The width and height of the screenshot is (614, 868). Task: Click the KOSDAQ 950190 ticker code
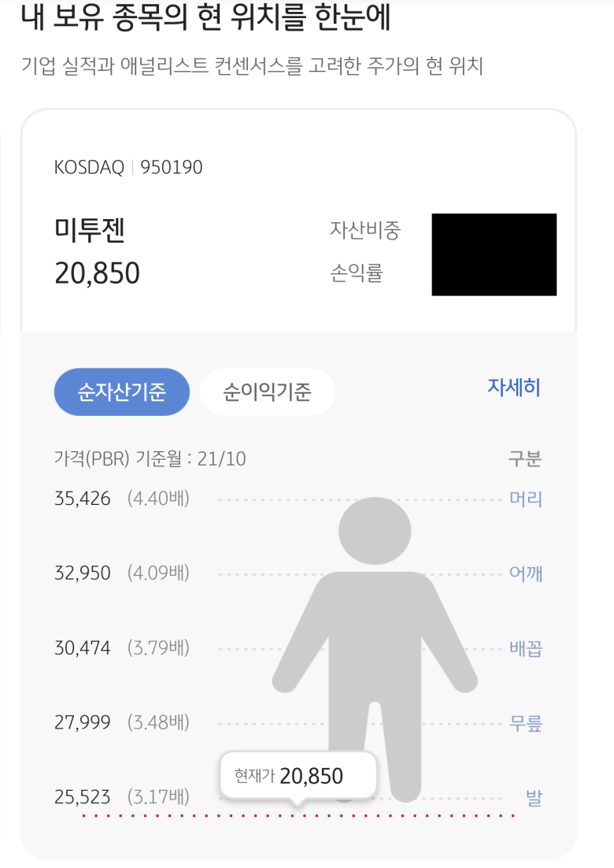[128, 167]
